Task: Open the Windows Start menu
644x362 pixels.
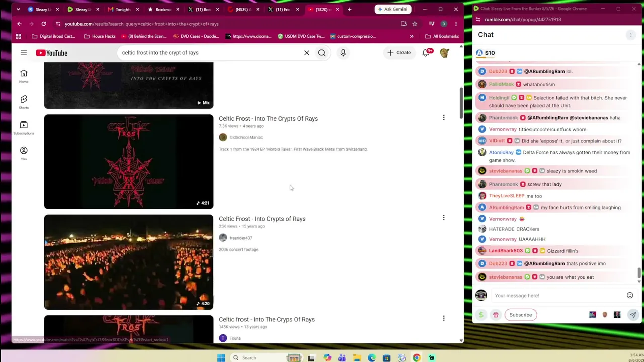Action: [221, 358]
